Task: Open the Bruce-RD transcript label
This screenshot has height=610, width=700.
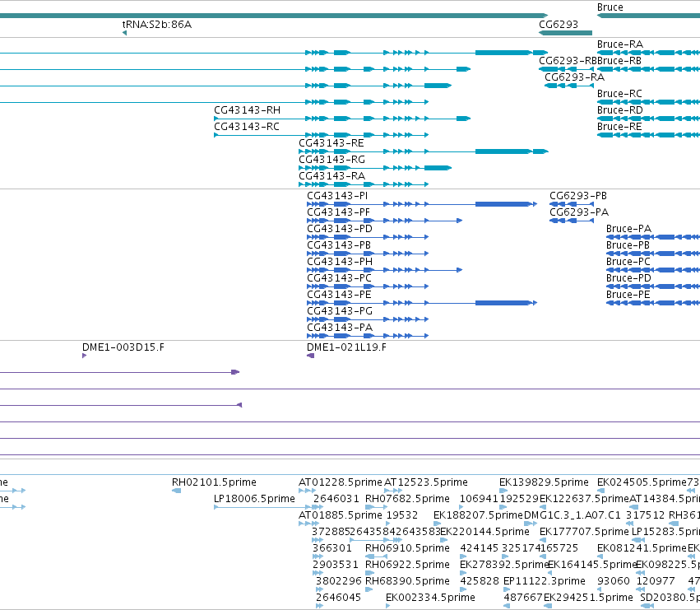Action: tap(620, 110)
